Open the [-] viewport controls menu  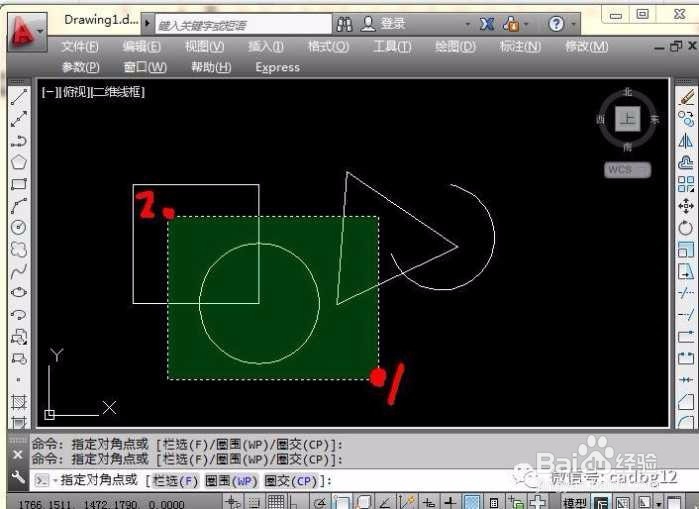click(49, 92)
